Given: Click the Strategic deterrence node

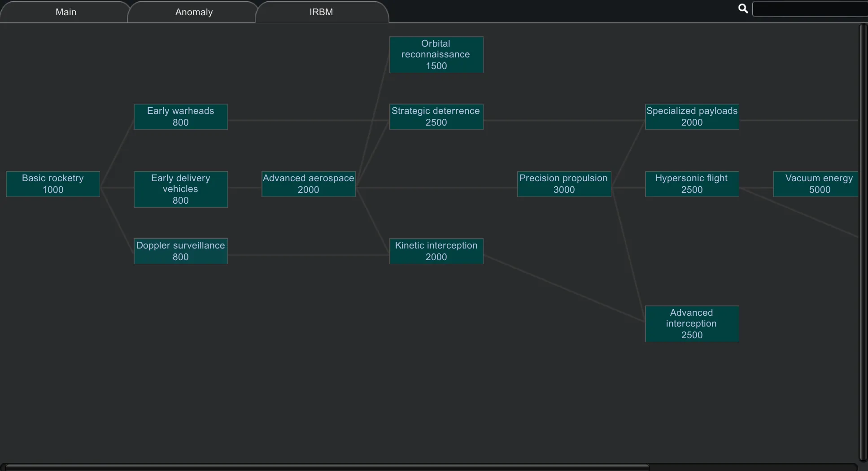Looking at the screenshot, I should (x=436, y=117).
